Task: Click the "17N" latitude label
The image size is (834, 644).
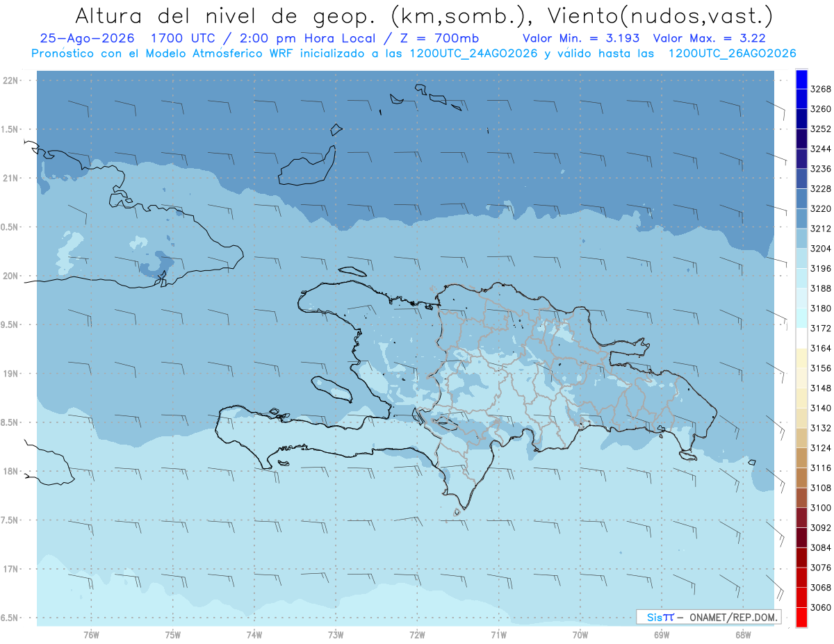Action: click(11, 569)
